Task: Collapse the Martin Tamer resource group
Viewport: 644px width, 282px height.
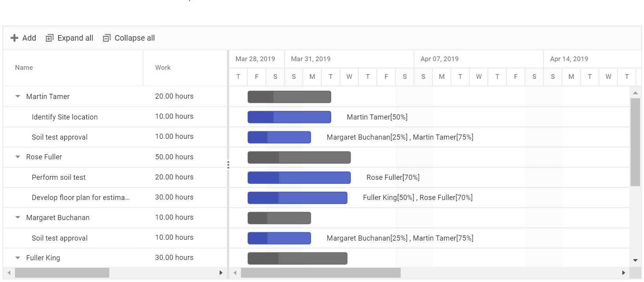Action: (18, 96)
